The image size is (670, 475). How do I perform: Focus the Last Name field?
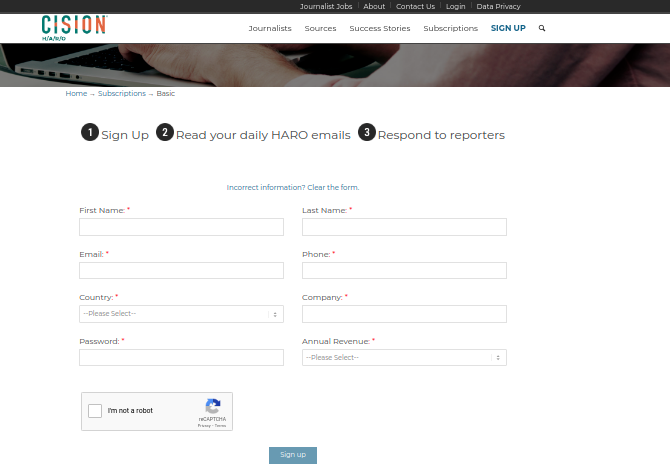(404, 227)
